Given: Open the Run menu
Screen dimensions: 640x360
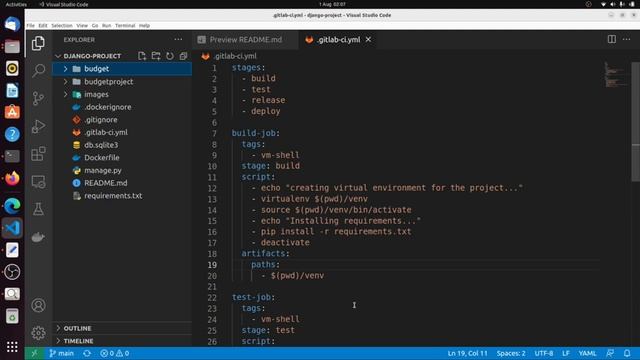Looking at the screenshot, I should [x=107, y=25].
